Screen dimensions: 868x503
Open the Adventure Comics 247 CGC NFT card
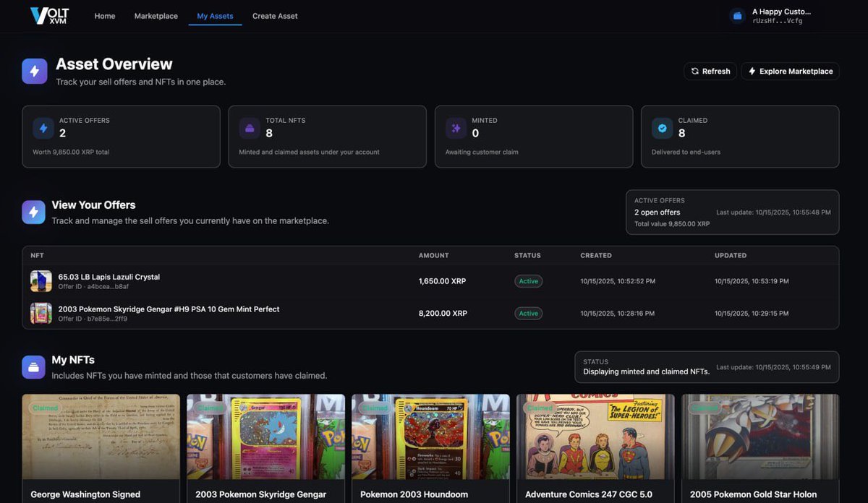click(x=595, y=448)
